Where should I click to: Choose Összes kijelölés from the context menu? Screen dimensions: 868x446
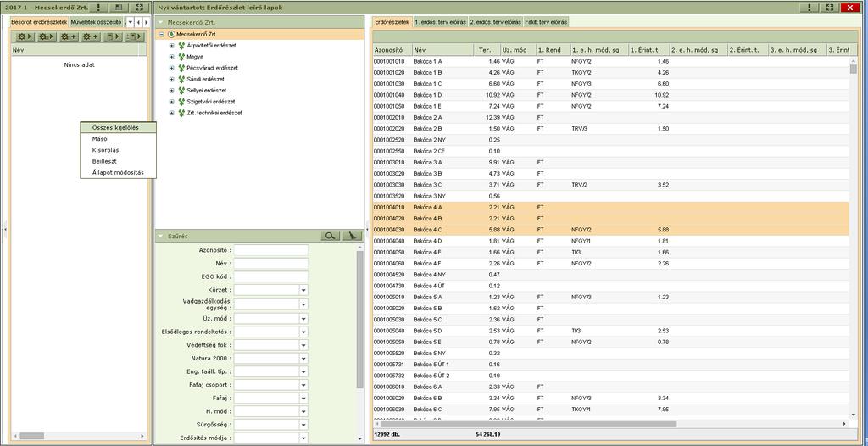tap(119, 127)
